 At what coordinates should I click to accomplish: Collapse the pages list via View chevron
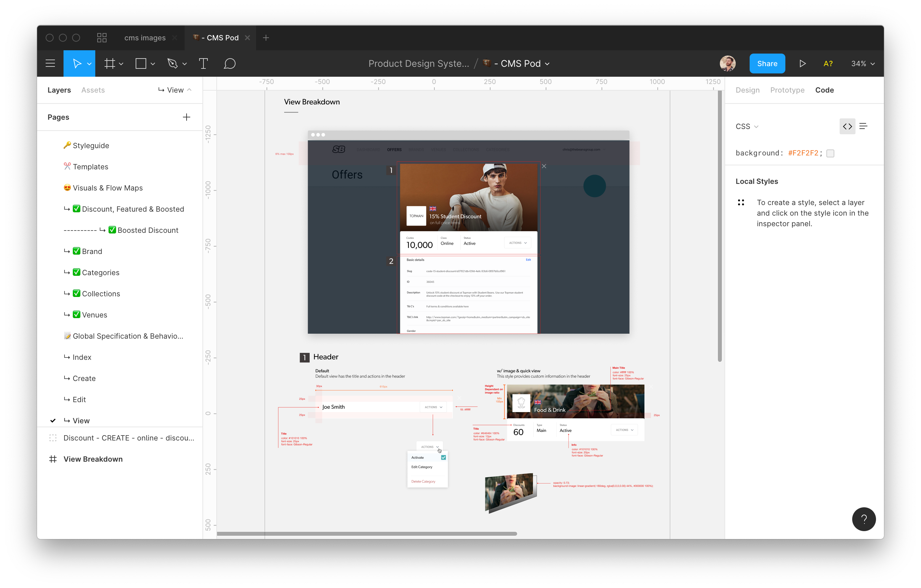189,90
